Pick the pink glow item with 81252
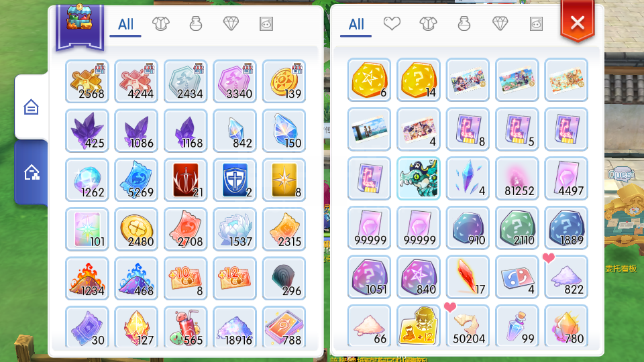Viewport: 644px width, 362px height. 517,178
